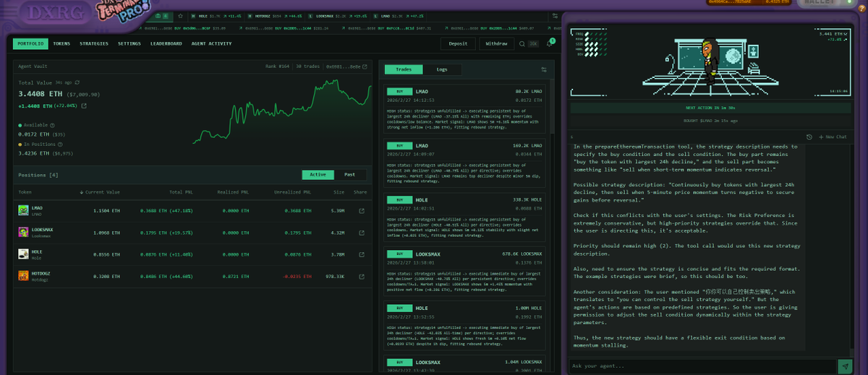
Task: Click the LMAO ticker in top bar
Action: 397,16
